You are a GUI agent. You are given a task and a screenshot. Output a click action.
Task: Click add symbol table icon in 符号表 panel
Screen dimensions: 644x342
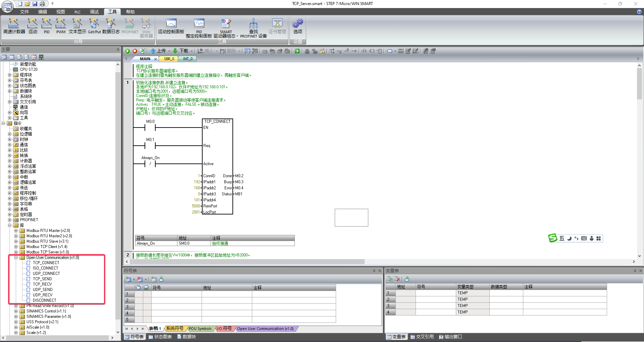(128, 279)
